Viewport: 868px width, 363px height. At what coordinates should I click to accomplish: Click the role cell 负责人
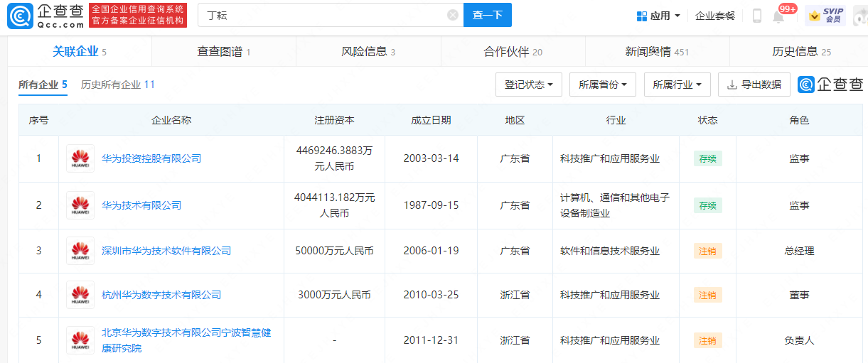[799, 340]
